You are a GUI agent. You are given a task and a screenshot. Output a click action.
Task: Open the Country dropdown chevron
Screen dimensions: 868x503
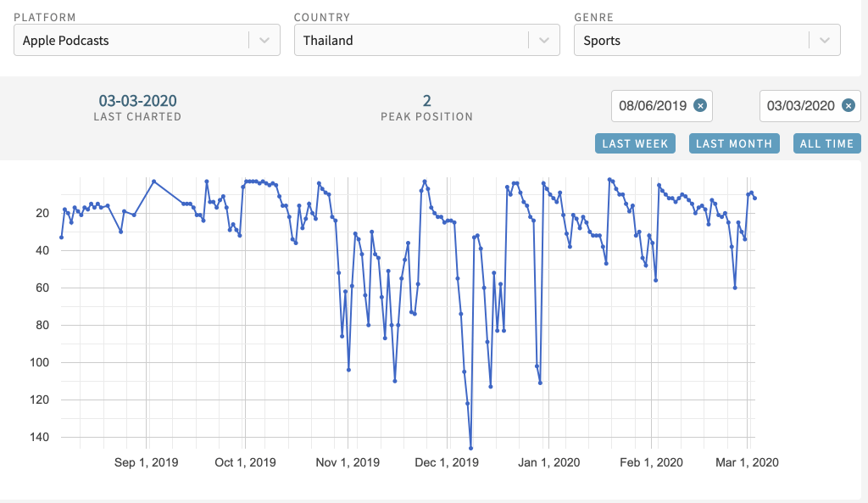(x=544, y=40)
